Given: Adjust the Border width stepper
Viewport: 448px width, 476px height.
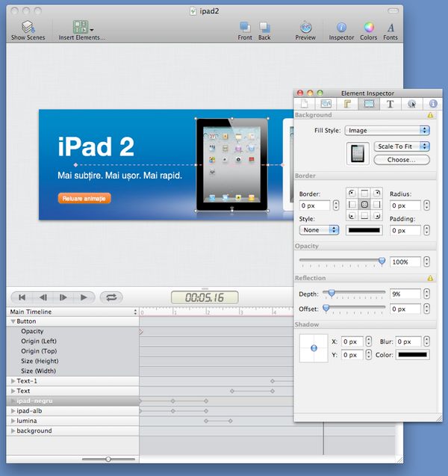Looking at the screenshot, I should 336,205.
